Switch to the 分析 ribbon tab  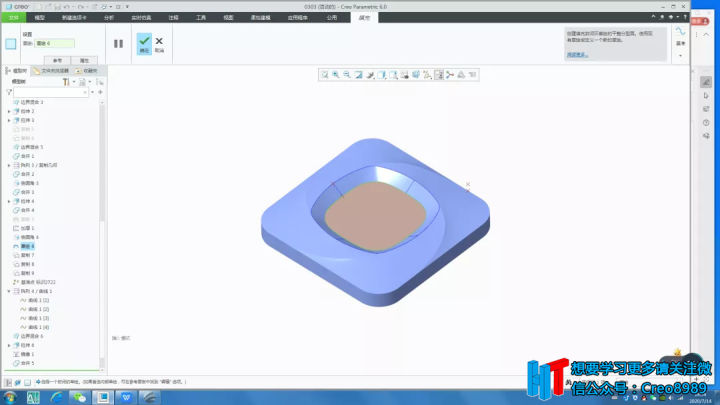(108, 17)
